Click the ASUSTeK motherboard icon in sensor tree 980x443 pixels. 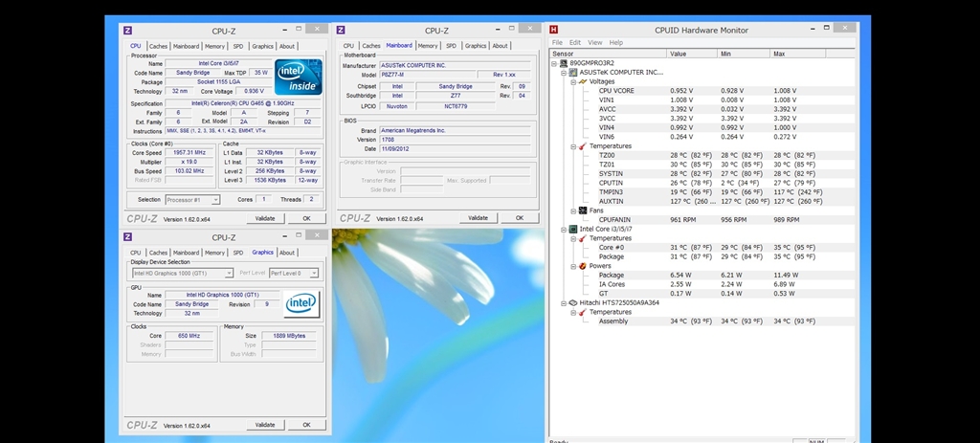coord(572,73)
